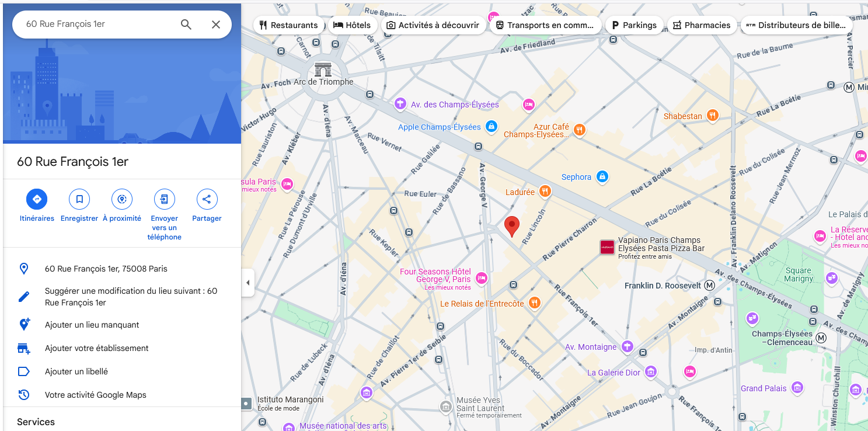
Task: Click Vapiano Paris Champs Elysées logo marker
Action: coord(607,248)
